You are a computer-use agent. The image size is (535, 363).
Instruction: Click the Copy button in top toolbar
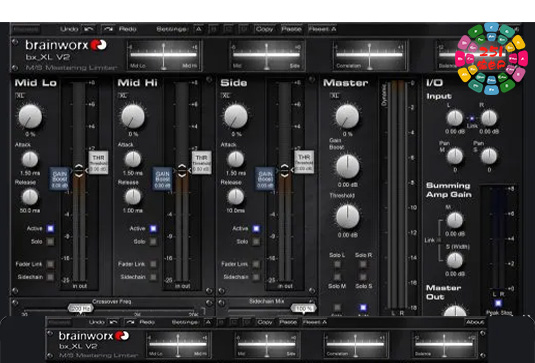(265, 29)
